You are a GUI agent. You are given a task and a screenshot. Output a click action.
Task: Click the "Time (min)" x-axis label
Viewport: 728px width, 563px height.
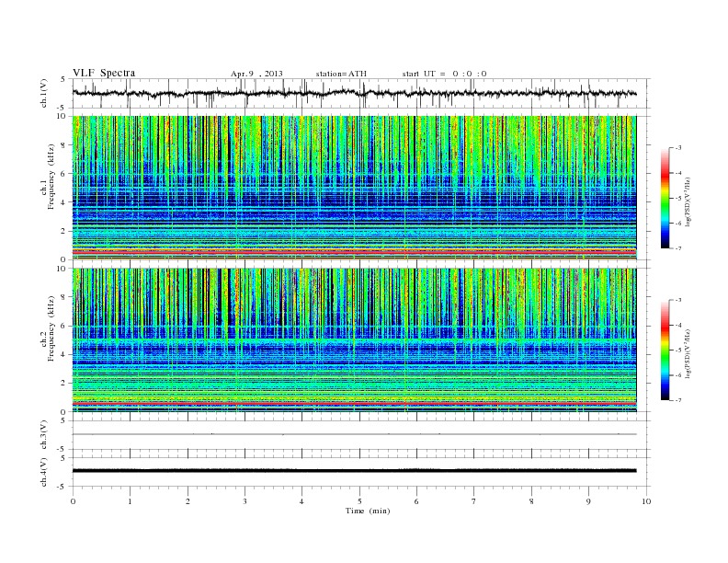(x=368, y=511)
